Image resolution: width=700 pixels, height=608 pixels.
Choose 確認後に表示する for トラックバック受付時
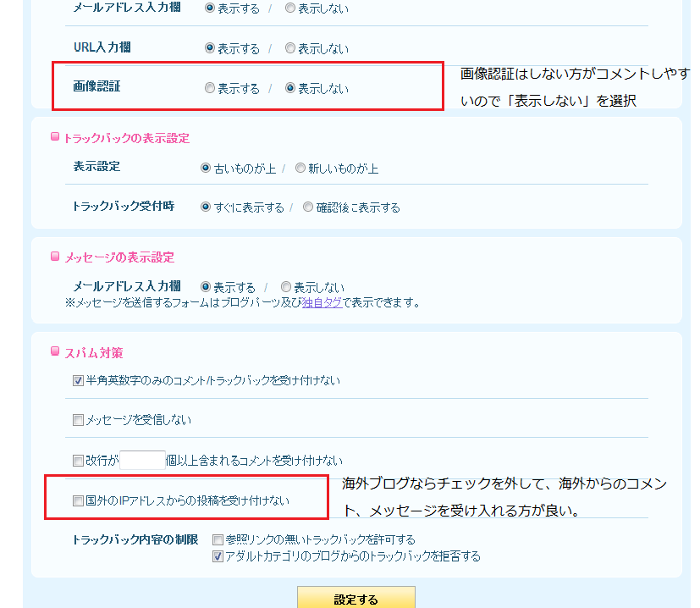click(308, 206)
